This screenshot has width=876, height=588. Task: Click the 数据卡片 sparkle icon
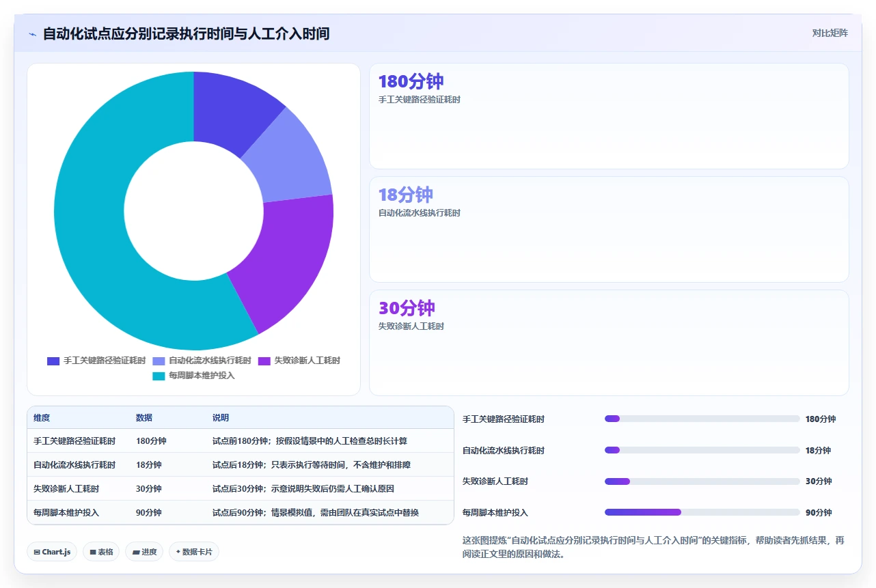pyautogui.click(x=178, y=552)
